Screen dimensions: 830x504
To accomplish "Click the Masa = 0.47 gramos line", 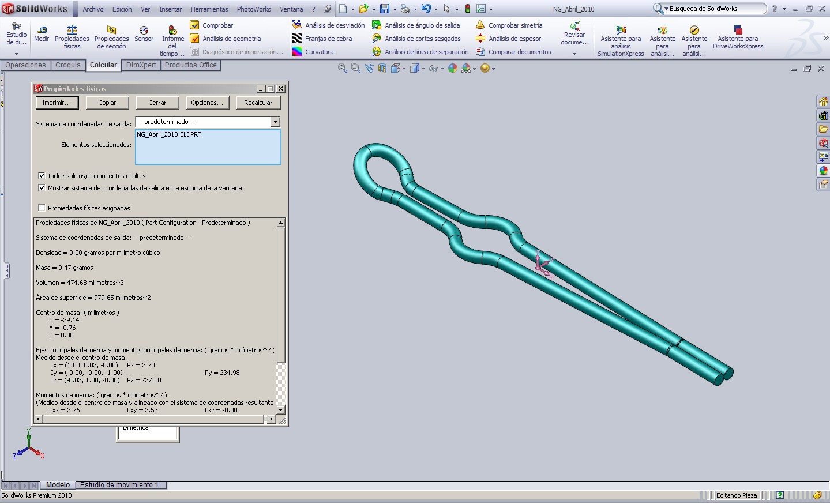I will coord(65,268).
